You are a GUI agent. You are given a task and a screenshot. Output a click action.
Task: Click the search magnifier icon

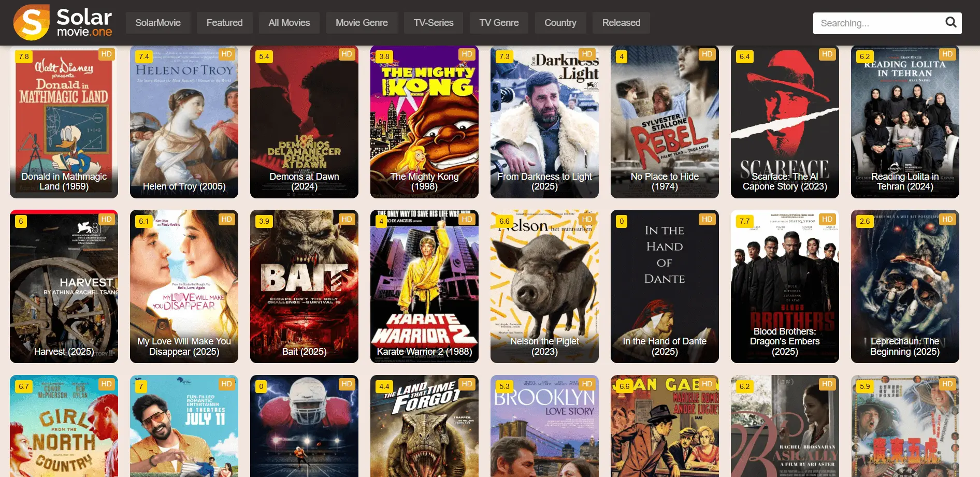coord(950,22)
